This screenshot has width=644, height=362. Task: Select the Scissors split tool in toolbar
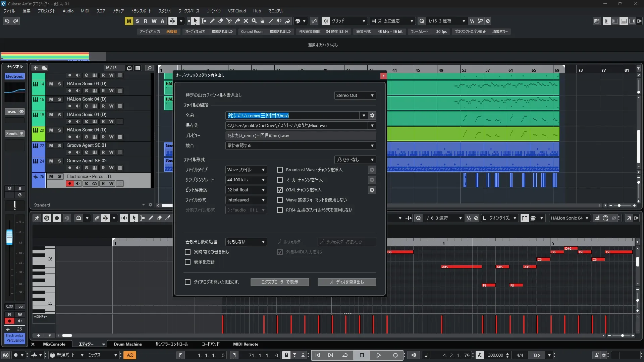tap(229, 21)
